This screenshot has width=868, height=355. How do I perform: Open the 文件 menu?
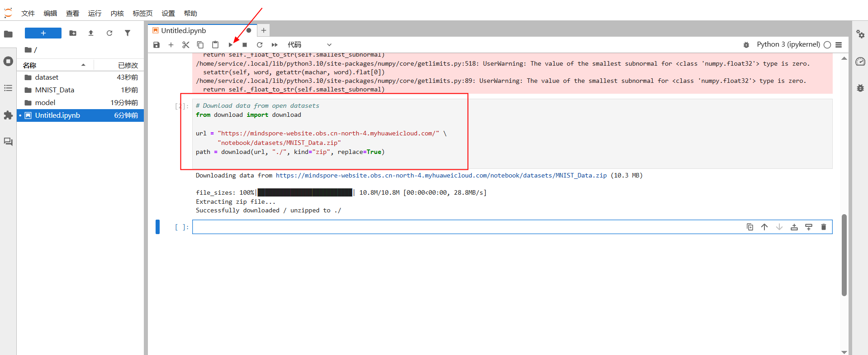[28, 14]
